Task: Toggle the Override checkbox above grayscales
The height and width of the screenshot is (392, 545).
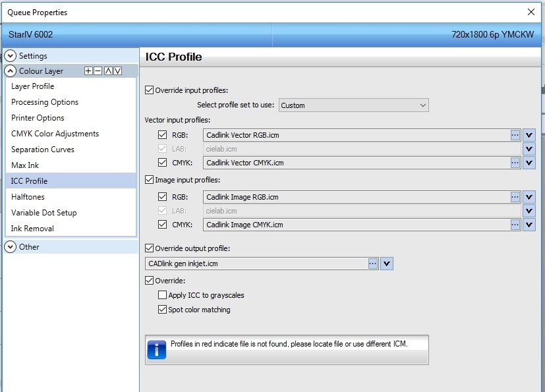Action: click(149, 281)
